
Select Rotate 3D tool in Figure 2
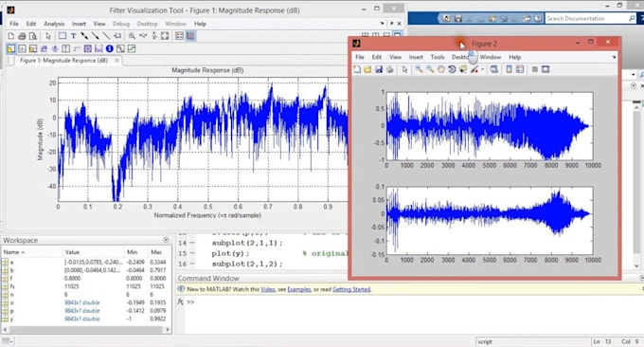pos(452,69)
